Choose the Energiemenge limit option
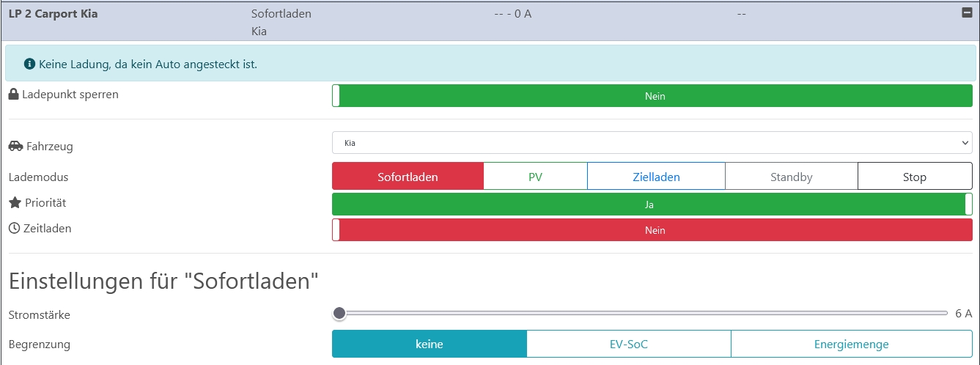Screen dimensions: 980x365 point(851,344)
